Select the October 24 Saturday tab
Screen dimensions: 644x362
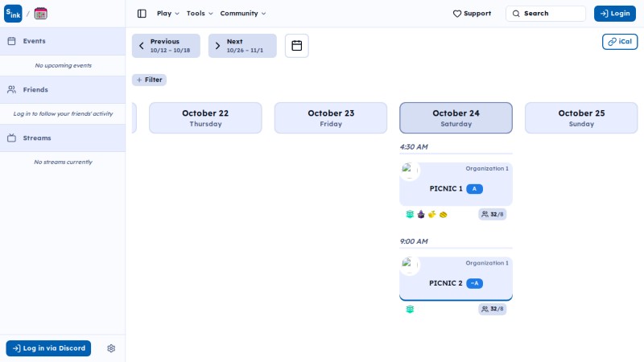click(x=456, y=117)
